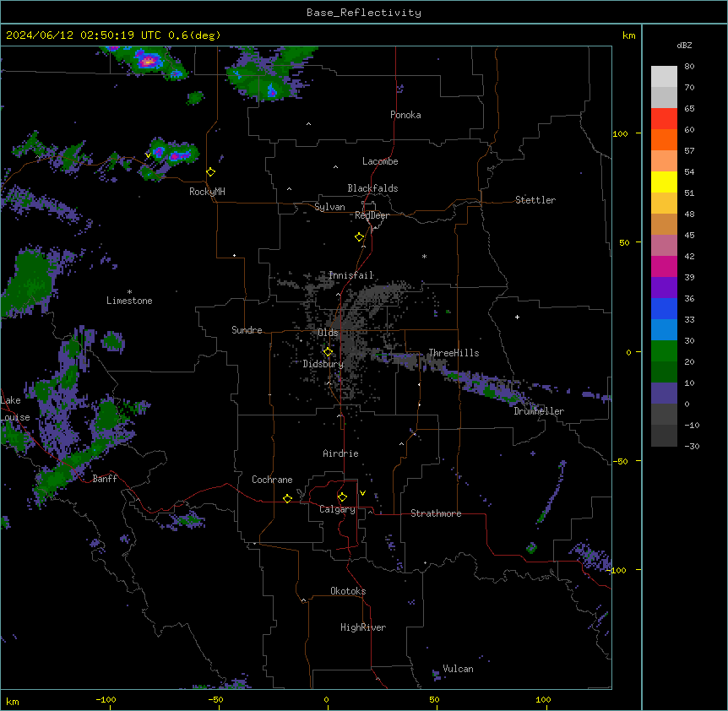Click the Strathmore label

pos(436,513)
